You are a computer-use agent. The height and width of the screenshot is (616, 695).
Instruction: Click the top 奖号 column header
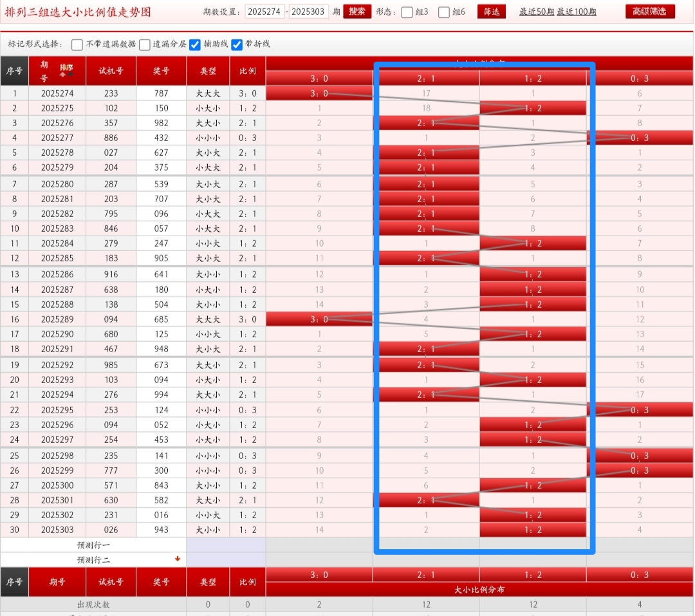coord(162,71)
